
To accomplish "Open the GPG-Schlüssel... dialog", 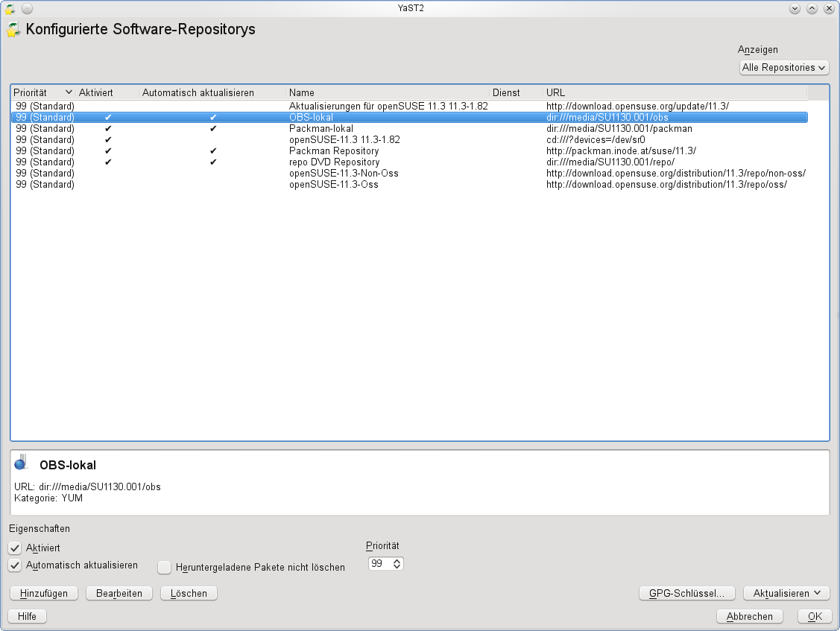I will click(686, 593).
